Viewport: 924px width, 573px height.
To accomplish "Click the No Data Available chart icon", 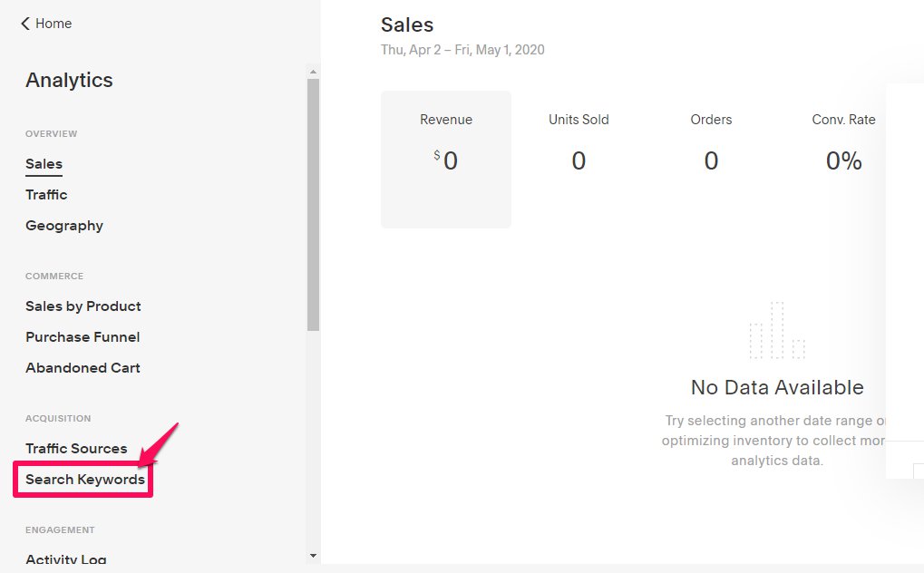I will 777,331.
